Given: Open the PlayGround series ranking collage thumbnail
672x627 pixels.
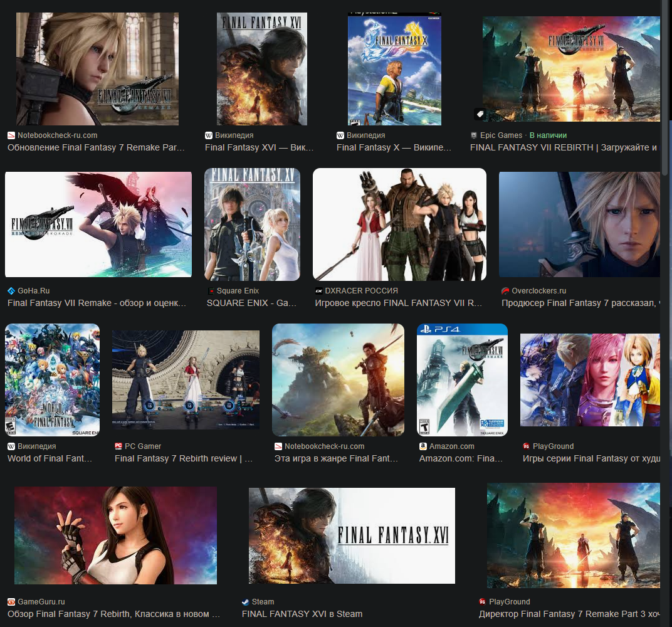Looking at the screenshot, I should pos(590,380).
